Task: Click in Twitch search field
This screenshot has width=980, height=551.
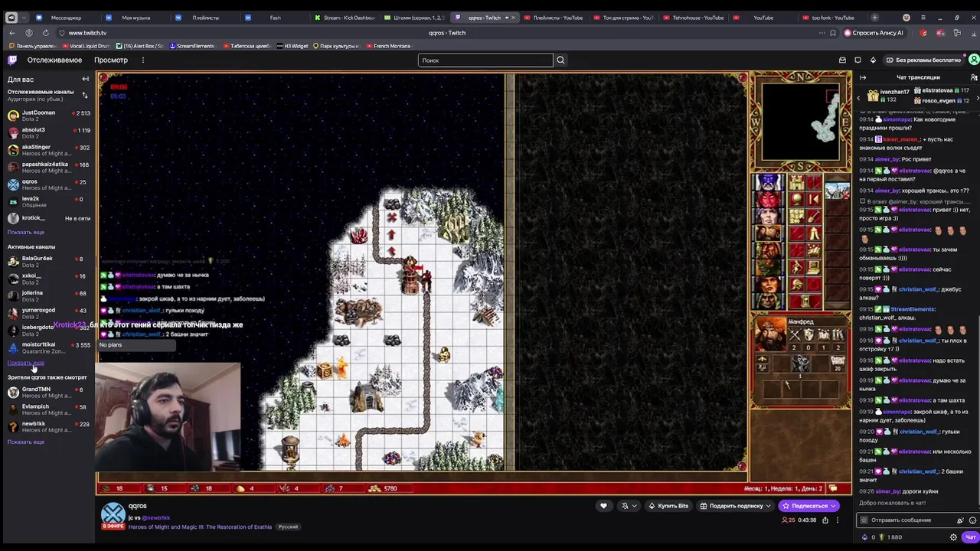Action: tap(485, 60)
